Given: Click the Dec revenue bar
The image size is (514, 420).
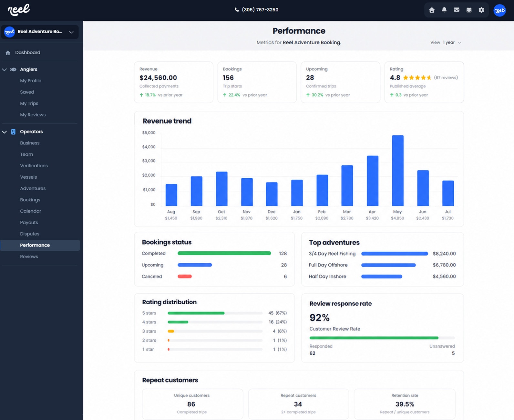Looking at the screenshot, I should point(272,194).
